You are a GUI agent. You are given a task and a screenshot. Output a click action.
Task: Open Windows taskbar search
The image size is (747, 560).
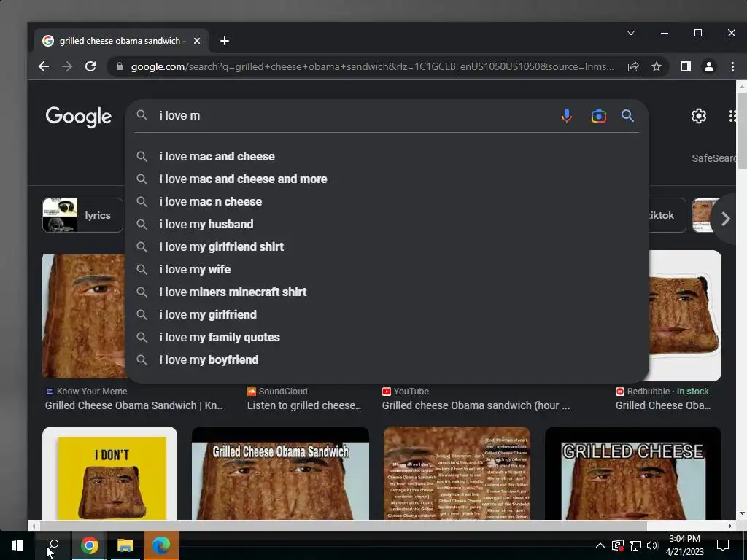[x=53, y=545]
